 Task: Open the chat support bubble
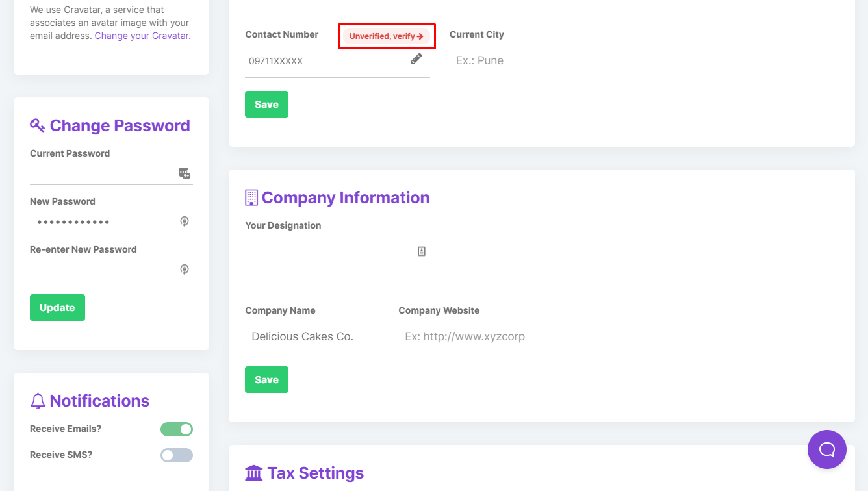pos(827,449)
